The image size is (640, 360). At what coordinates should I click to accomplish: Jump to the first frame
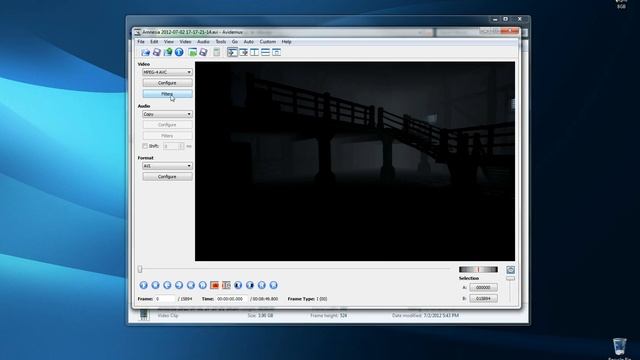262,285
